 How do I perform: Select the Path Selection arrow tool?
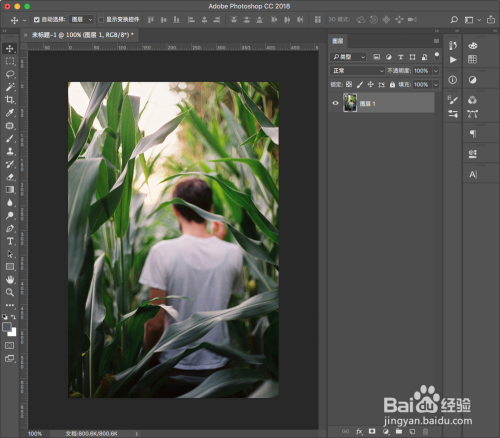coord(10,254)
